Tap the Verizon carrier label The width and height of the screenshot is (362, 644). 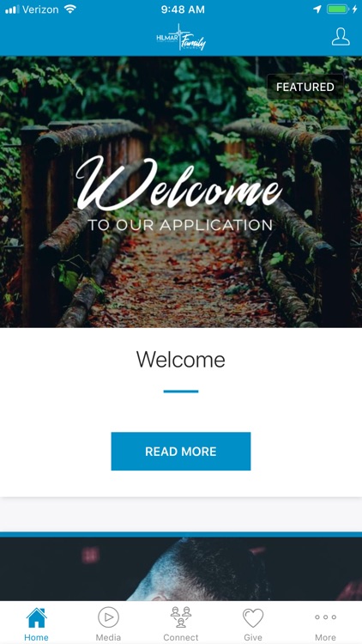[x=40, y=9]
